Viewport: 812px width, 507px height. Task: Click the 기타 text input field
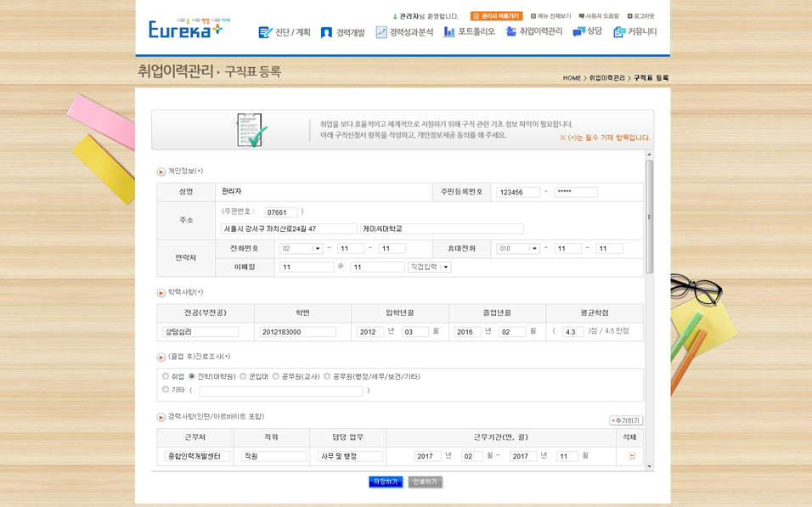click(x=281, y=391)
